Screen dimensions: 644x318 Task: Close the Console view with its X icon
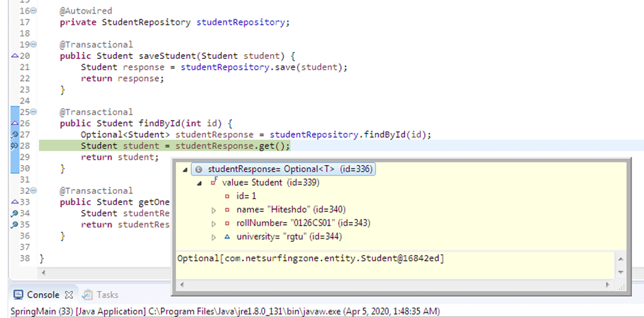point(68,295)
